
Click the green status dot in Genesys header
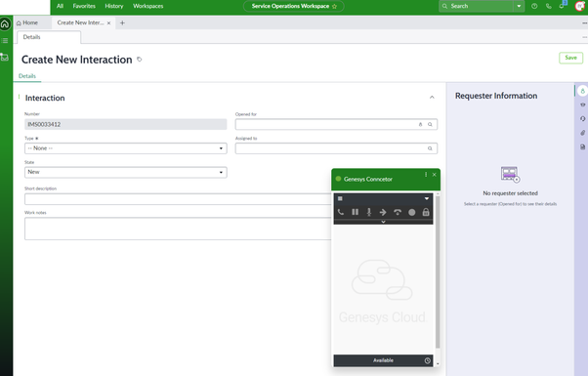coord(338,179)
